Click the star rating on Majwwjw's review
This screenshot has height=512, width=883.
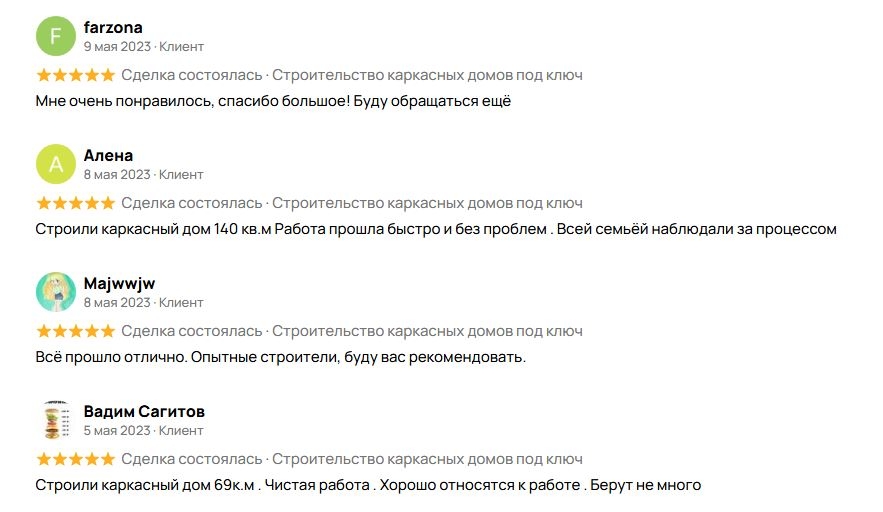tap(75, 331)
